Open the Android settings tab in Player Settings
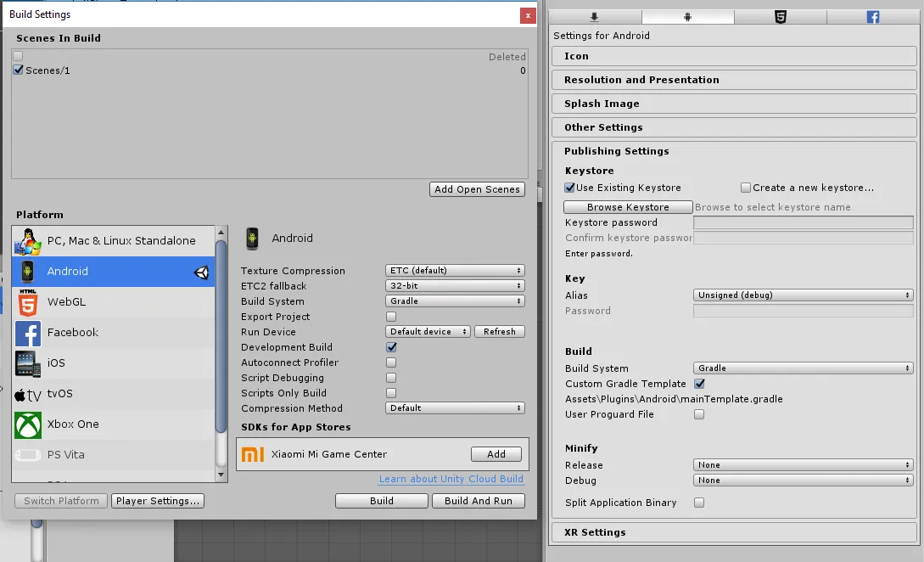 click(687, 17)
